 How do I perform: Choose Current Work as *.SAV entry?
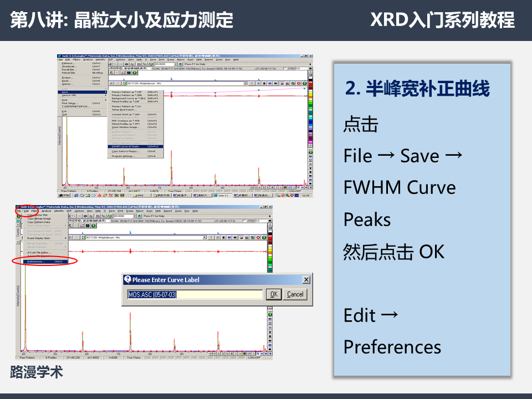tap(136, 115)
